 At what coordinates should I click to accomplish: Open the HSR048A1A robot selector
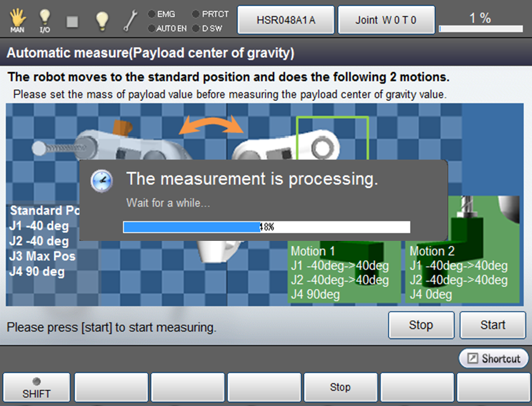tap(286, 20)
